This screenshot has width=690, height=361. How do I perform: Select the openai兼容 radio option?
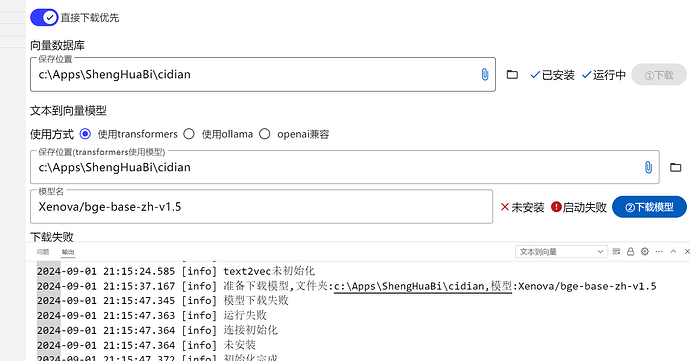(x=264, y=134)
